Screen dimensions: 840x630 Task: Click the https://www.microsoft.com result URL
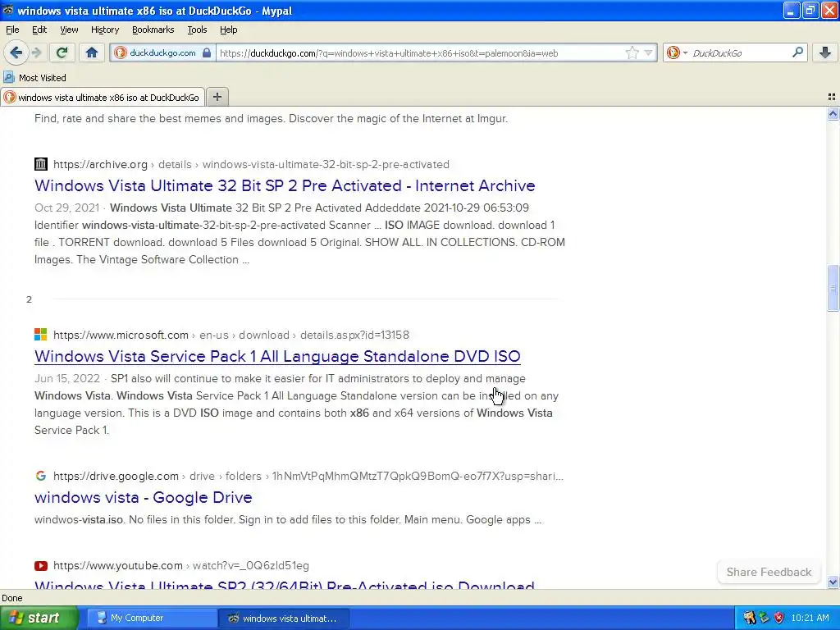[121, 336]
